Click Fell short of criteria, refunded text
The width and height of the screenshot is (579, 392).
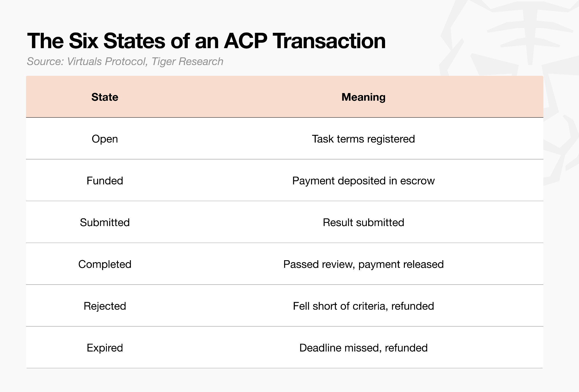click(x=363, y=306)
